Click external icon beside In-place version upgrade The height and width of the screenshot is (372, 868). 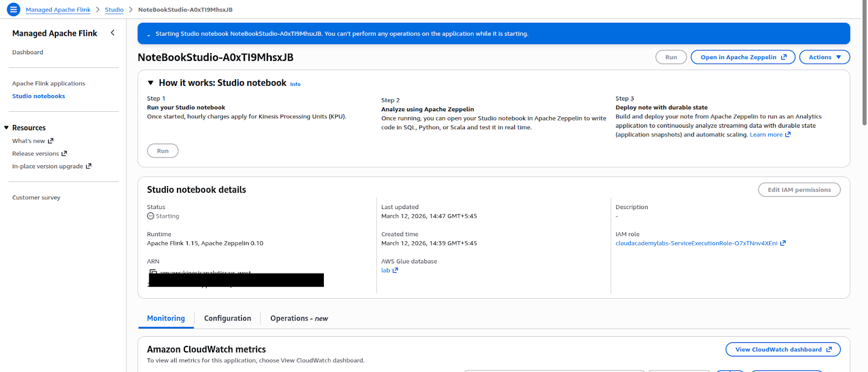point(89,167)
